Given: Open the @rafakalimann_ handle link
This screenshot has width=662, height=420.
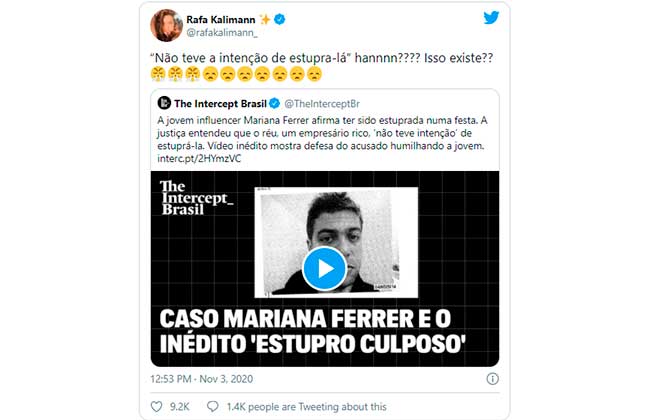Looking at the screenshot, I should click(x=222, y=33).
